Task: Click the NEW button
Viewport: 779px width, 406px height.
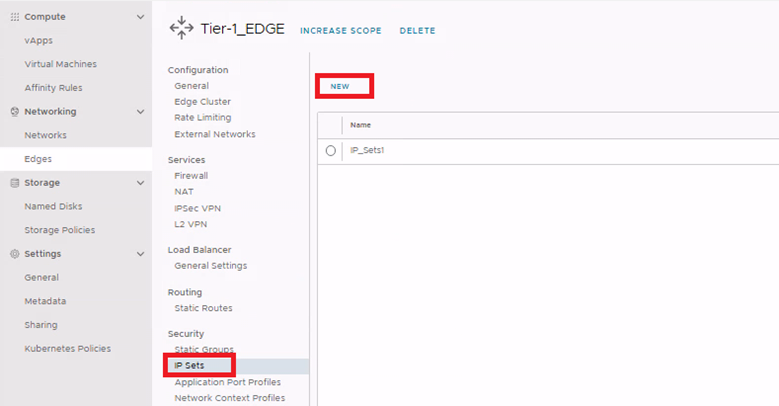Action: click(x=340, y=87)
